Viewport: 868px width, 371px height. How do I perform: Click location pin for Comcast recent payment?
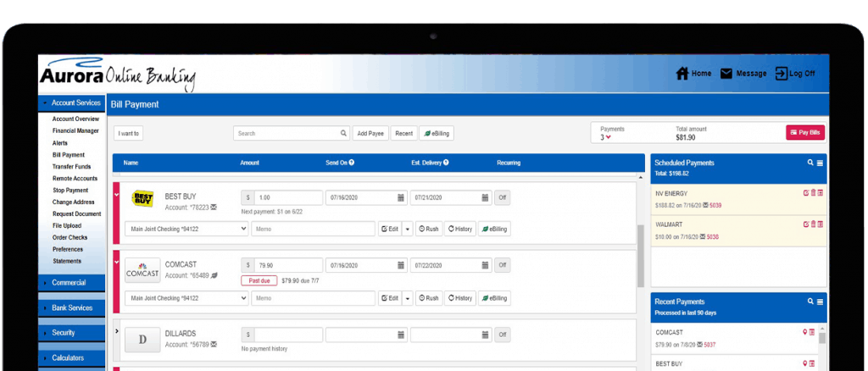point(805,332)
